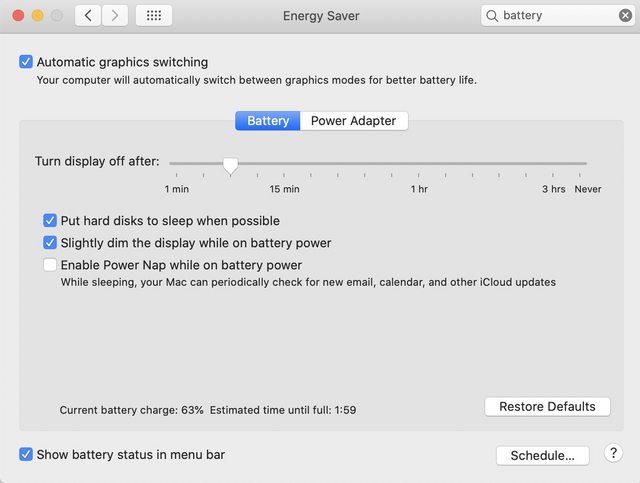The height and width of the screenshot is (483, 640).
Task: Select the Battery tab
Action: 268,121
